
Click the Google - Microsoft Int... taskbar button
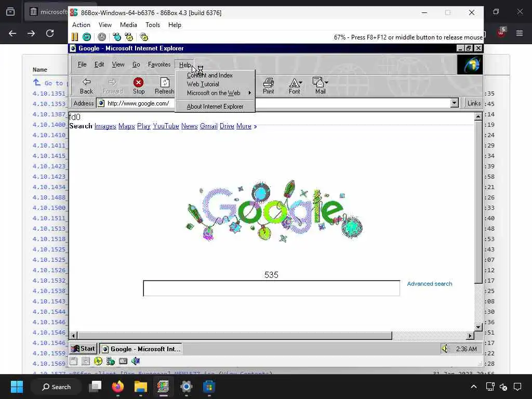(141, 349)
